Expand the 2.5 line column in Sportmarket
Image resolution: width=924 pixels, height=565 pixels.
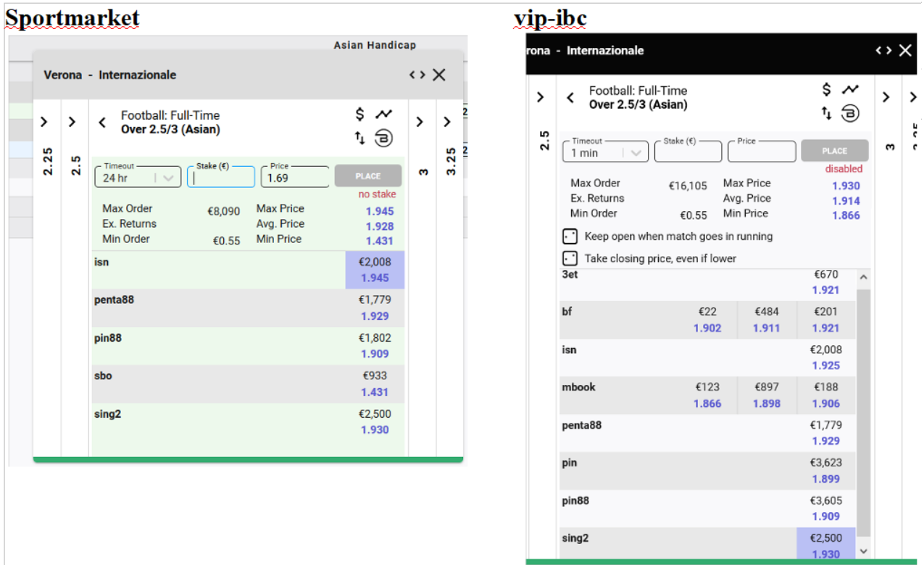pyautogui.click(x=72, y=122)
